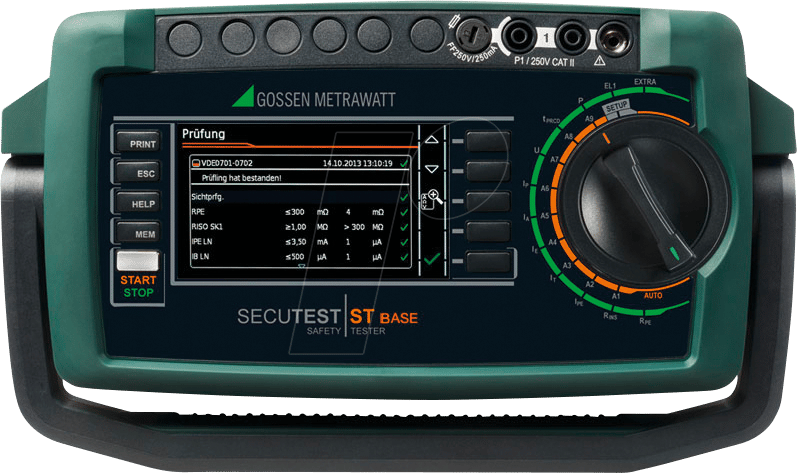The image size is (798, 473).
Task: Select the tPRCD position on the dial
Action: click(551, 120)
